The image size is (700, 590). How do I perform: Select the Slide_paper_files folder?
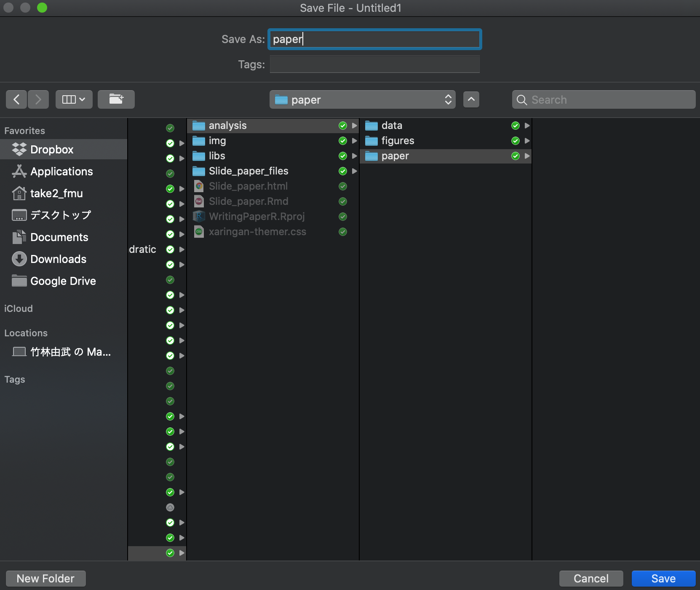click(x=273, y=171)
